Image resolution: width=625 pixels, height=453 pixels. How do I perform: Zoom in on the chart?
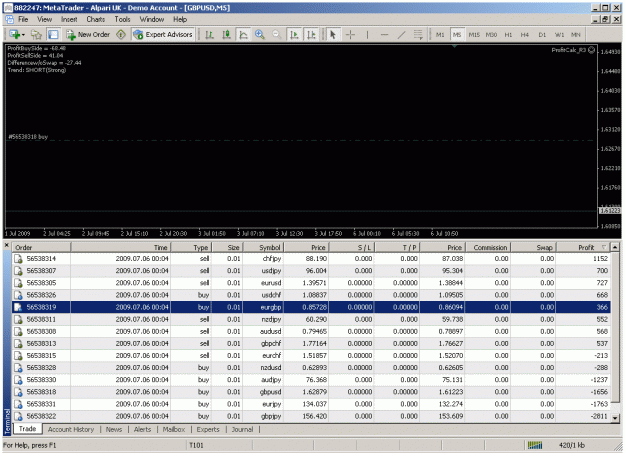pyautogui.click(x=260, y=35)
